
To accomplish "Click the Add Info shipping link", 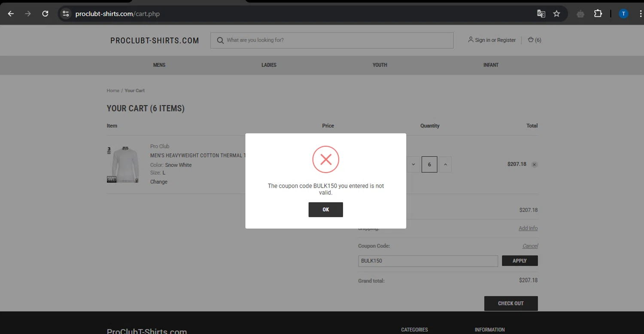I will click(528, 228).
